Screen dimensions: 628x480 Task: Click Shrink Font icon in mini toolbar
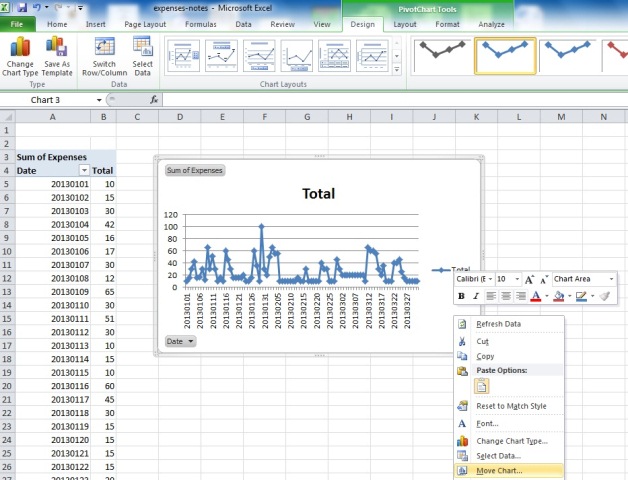coord(544,279)
